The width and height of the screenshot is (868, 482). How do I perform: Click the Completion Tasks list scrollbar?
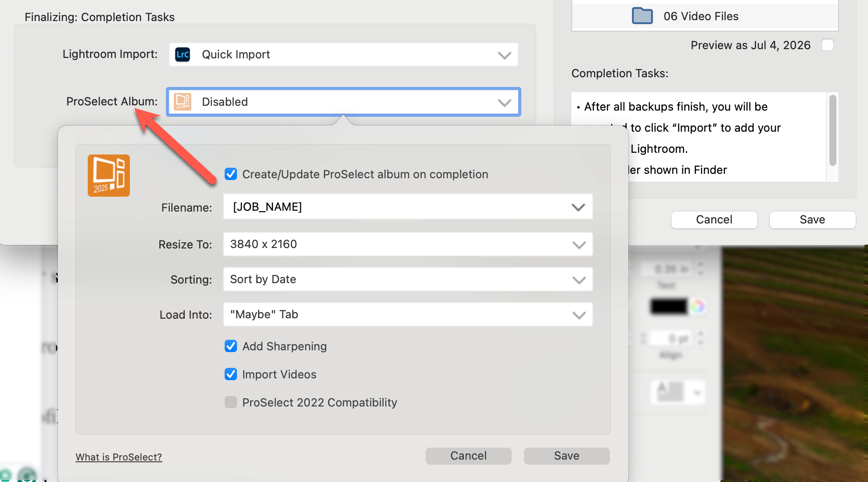[x=832, y=131]
